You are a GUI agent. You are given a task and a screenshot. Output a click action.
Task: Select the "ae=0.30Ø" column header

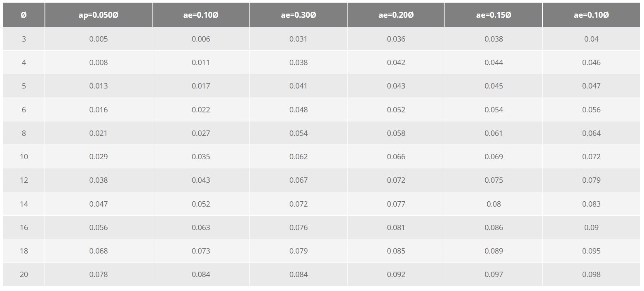point(298,15)
